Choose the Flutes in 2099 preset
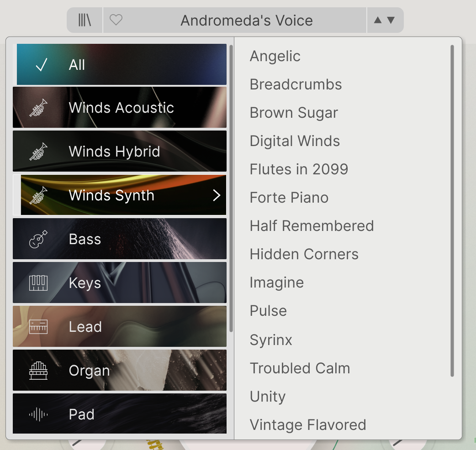 299,169
